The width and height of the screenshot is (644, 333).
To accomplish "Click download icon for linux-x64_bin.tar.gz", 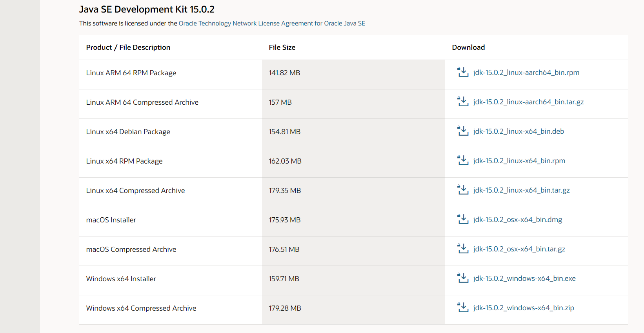I will click(x=463, y=190).
